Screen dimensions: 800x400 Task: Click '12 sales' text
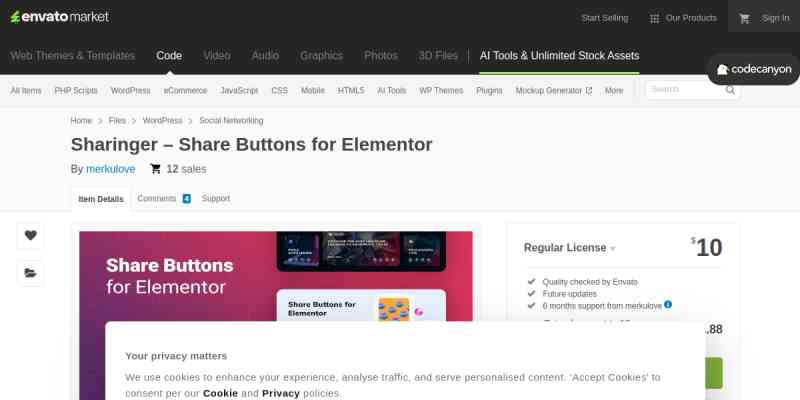click(x=186, y=169)
